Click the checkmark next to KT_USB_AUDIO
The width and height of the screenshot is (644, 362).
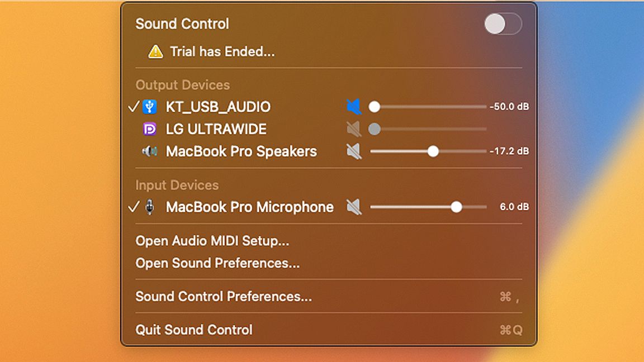coord(134,107)
